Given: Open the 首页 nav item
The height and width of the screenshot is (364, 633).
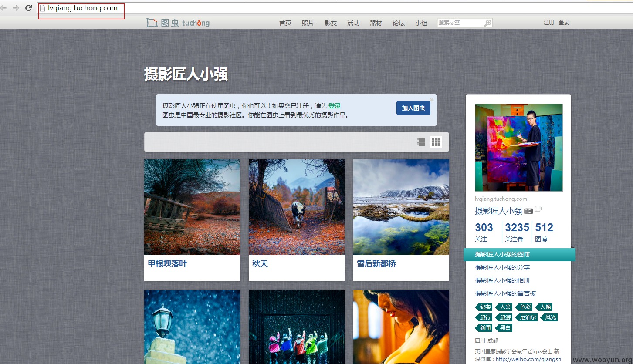Looking at the screenshot, I should 285,23.
